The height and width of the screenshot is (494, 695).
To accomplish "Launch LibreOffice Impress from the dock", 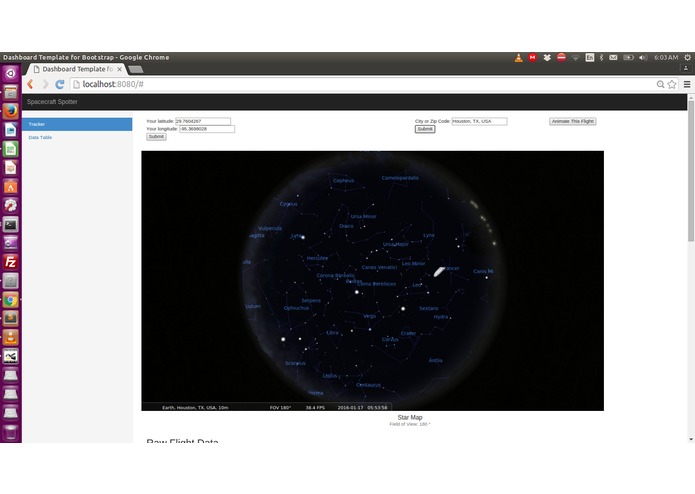I will click(x=11, y=167).
